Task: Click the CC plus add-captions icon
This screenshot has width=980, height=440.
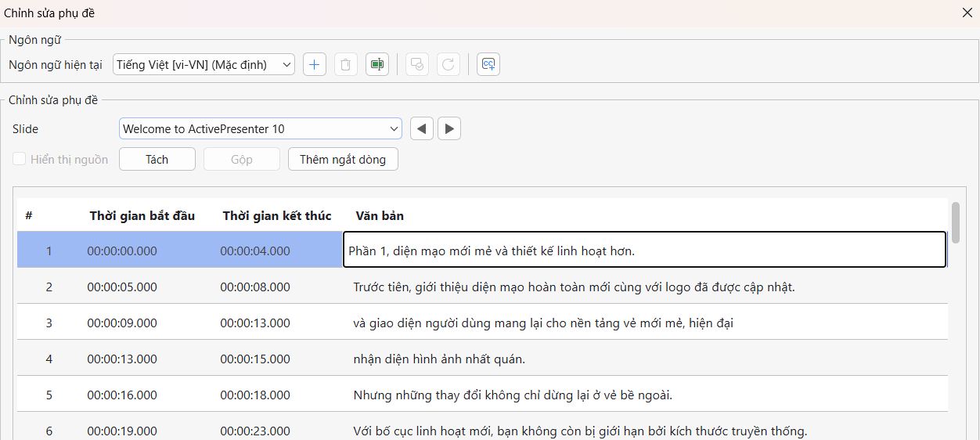Action: pyautogui.click(x=488, y=64)
